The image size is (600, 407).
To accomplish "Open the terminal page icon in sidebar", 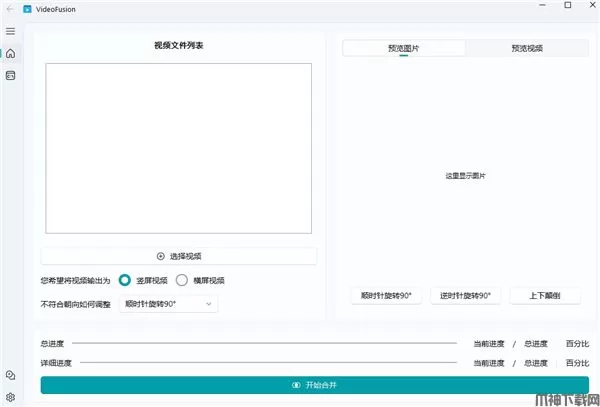I will 10,75.
